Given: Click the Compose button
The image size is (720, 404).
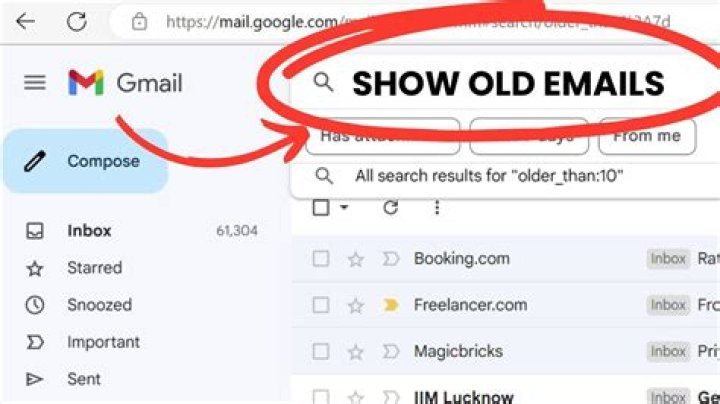Looking at the screenshot, I should [x=86, y=161].
